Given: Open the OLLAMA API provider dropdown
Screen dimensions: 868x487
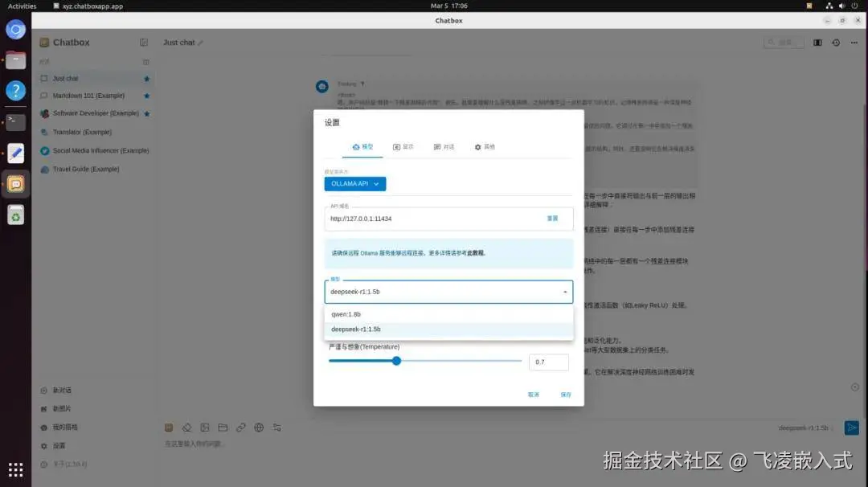Looking at the screenshot, I should pyautogui.click(x=355, y=184).
